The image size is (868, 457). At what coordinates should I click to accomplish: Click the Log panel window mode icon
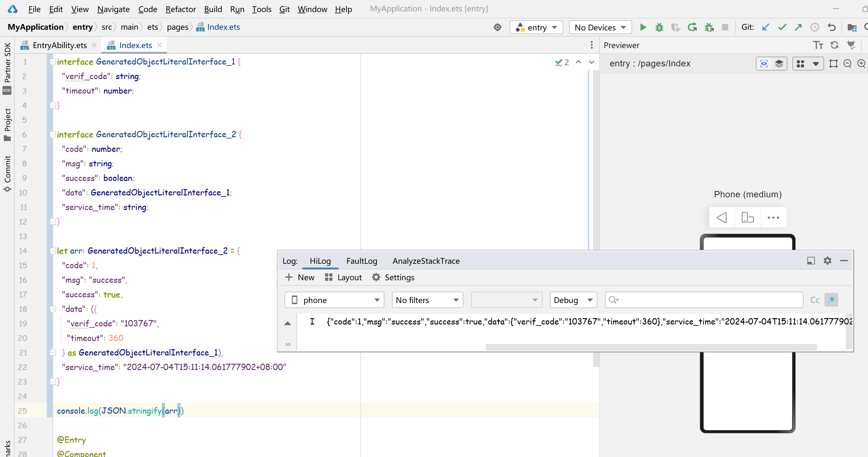click(811, 261)
